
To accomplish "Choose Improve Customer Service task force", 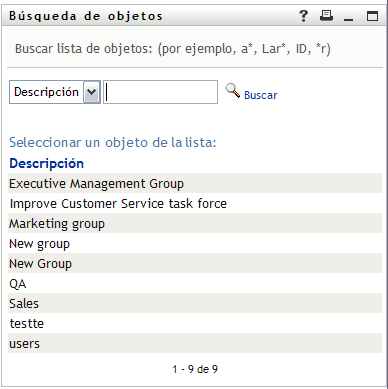I will [195, 203].
